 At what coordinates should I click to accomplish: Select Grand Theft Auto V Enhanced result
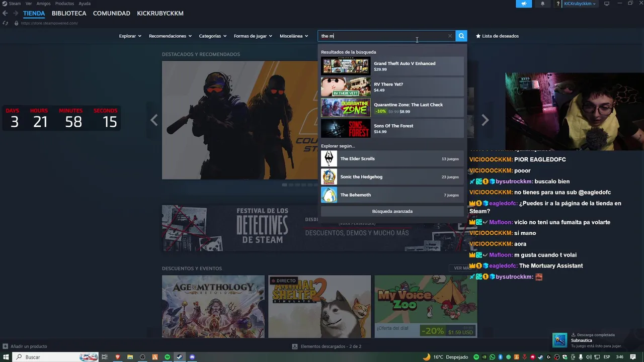[392, 66]
